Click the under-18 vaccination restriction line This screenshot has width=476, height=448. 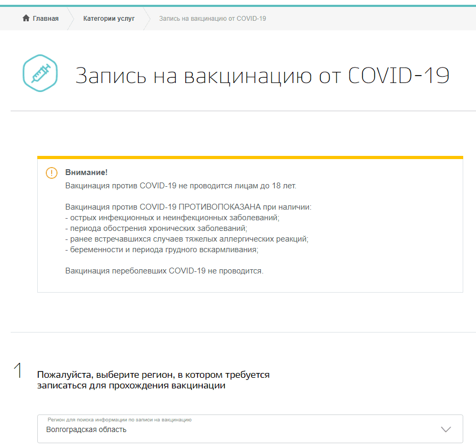[180, 186]
